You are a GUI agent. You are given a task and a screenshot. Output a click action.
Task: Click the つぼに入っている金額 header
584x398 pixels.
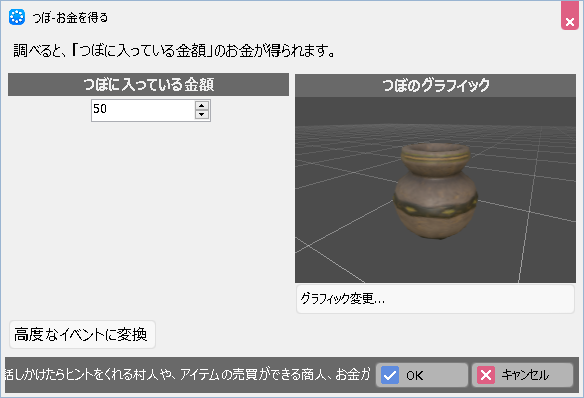(x=148, y=85)
